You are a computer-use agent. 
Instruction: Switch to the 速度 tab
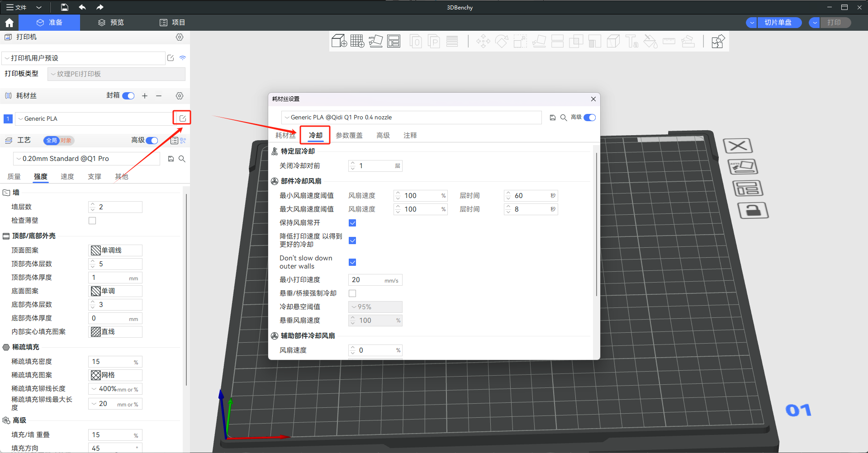[x=67, y=177]
